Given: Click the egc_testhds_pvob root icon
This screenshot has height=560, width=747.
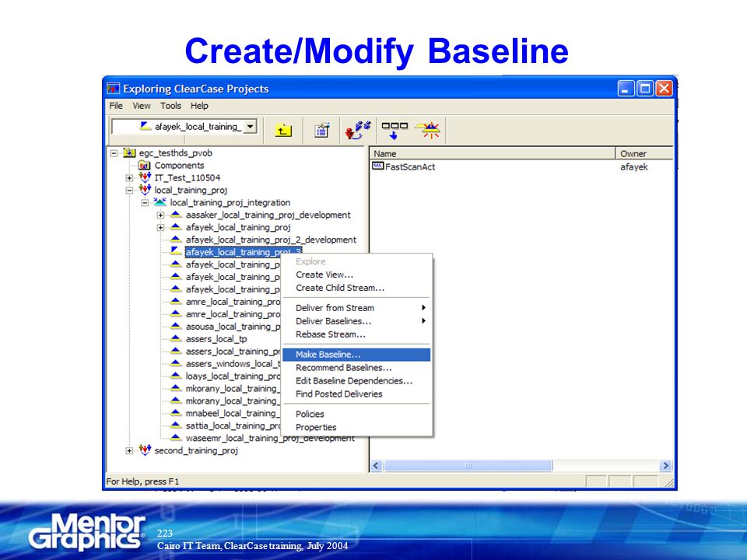Looking at the screenshot, I should 129,153.
